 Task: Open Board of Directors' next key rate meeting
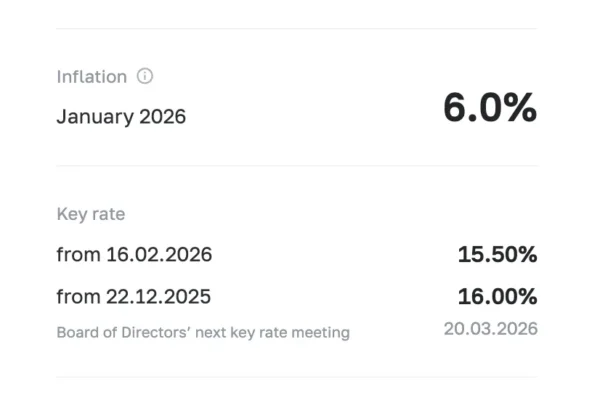point(203,332)
